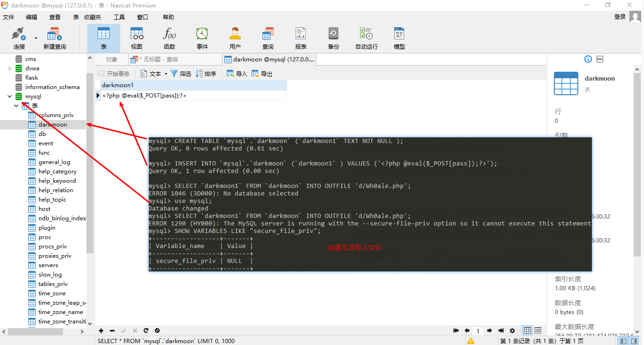Click Begin Transaction (开始事务) button
The image size is (644, 345).
pyautogui.click(x=114, y=74)
